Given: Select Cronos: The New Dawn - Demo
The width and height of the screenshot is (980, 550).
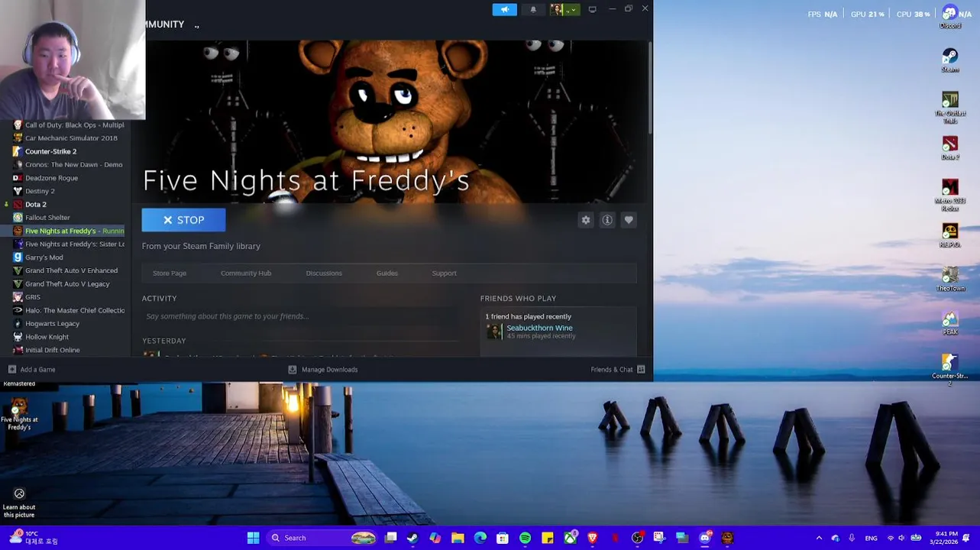Looking at the screenshot, I should click(x=69, y=165).
